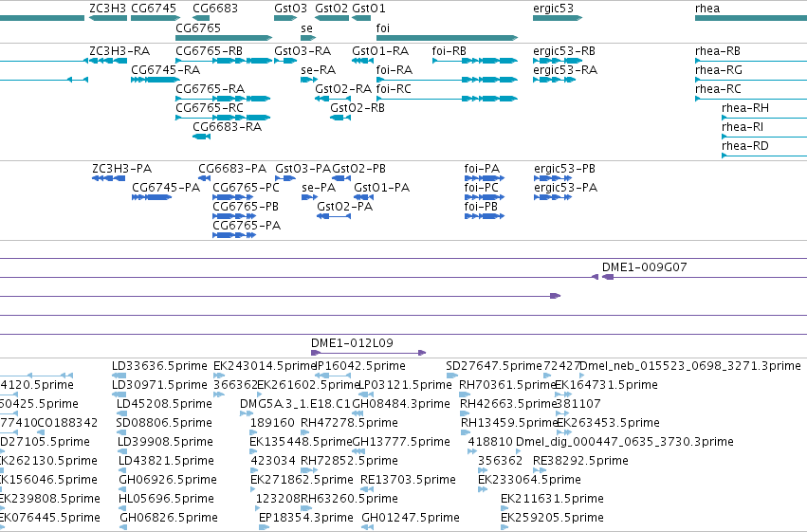Click the 'LD45208.5prime' EST label
This screenshot has width=807, height=532.
164,404
